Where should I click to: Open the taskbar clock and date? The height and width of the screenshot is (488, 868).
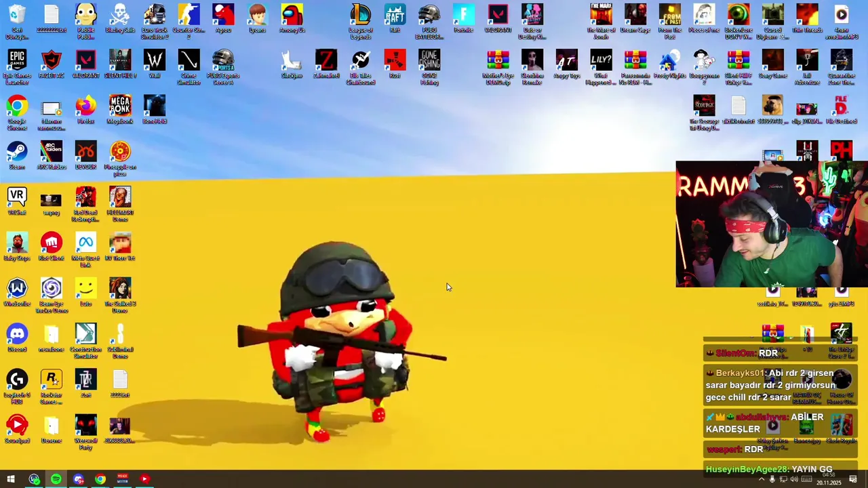coord(828,479)
